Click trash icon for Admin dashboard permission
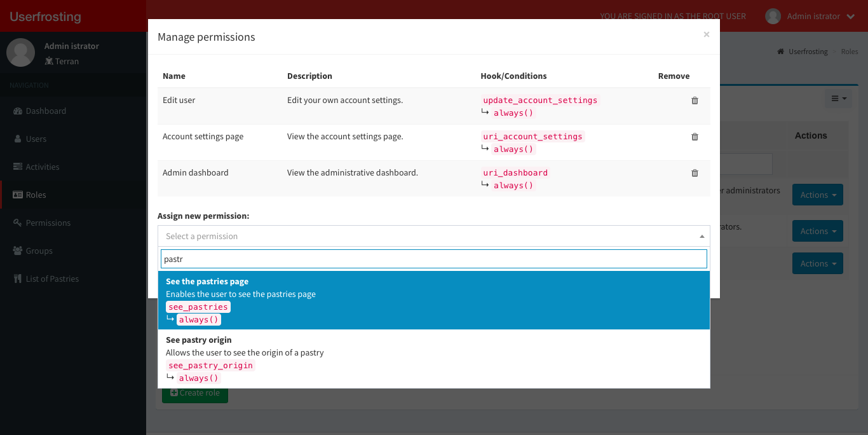This screenshot has width=868, height=435. click(695, 173)
